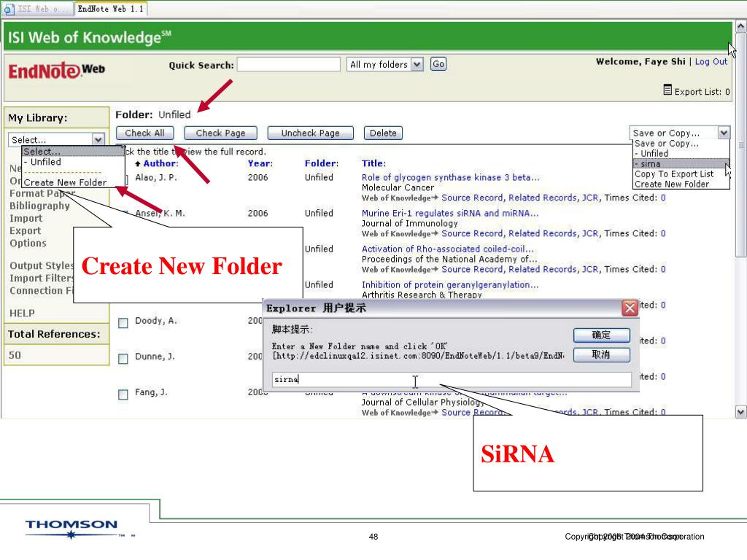Close the Explorer prompt dialog
Image resolution: width=747 pixels, height=560 pixels.
click(x=630, y=308)
